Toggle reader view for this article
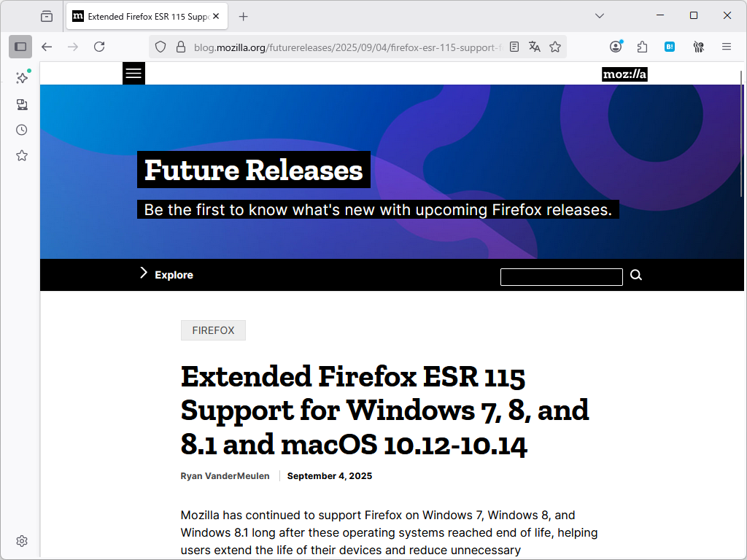 [514, 46]
